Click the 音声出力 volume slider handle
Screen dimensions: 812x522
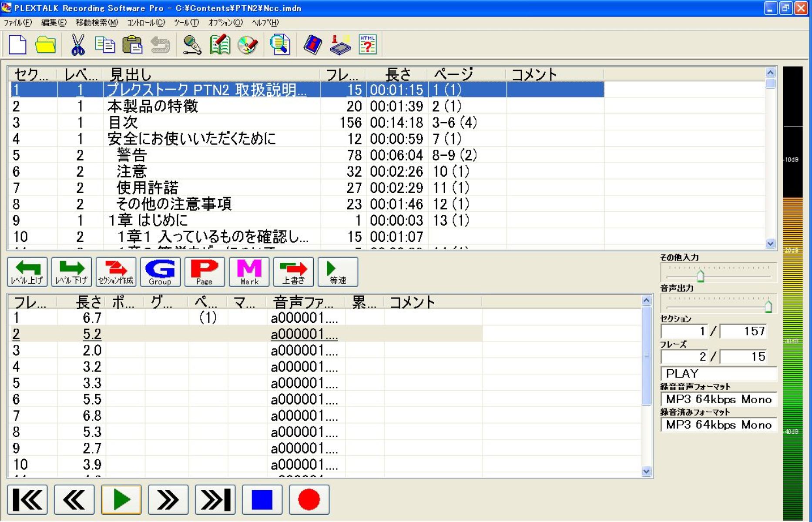(x=768, y=306)
